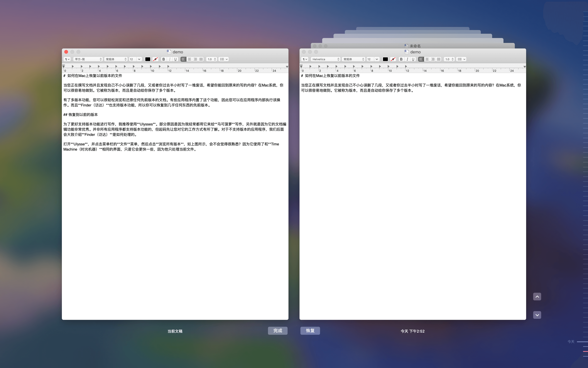588x368 pixels.
Task: Go to the newer version with the down arrow
Action: 537,315
